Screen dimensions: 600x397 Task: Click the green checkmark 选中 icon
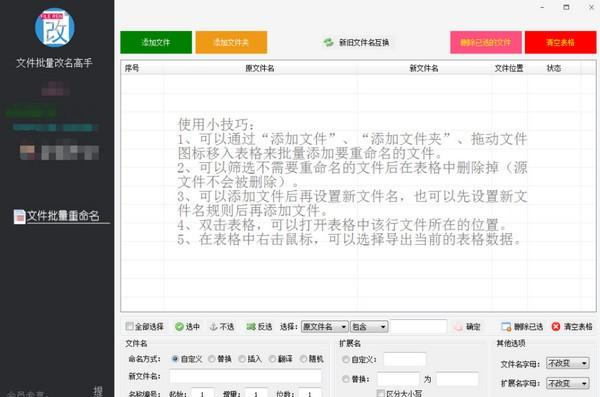tap(179, 327)
